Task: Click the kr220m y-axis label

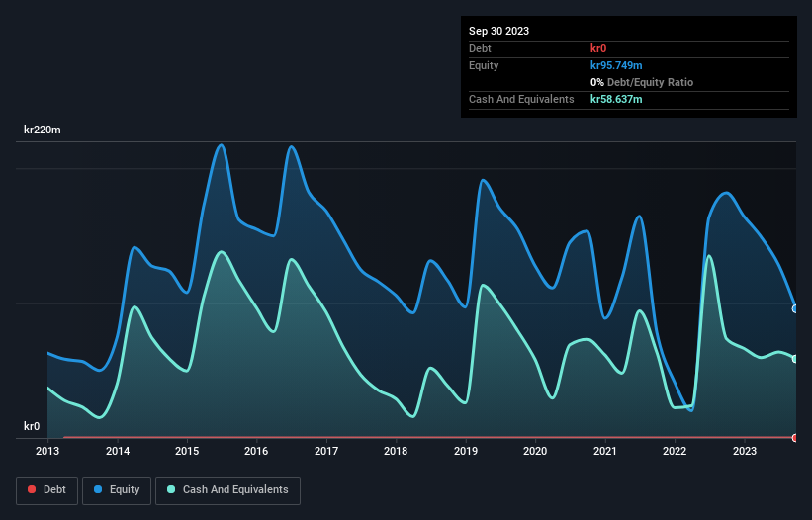Action: click(x=42, y=130)
